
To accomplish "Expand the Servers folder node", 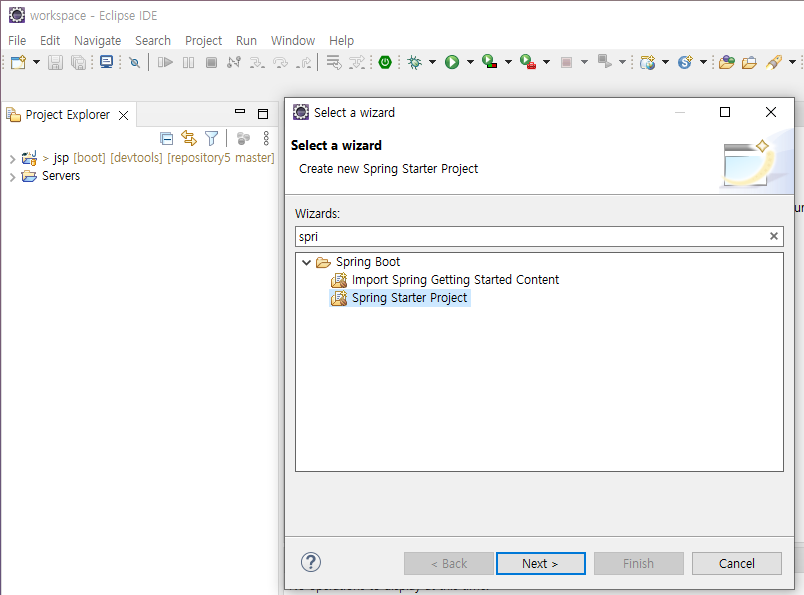I will pos(12,177).
